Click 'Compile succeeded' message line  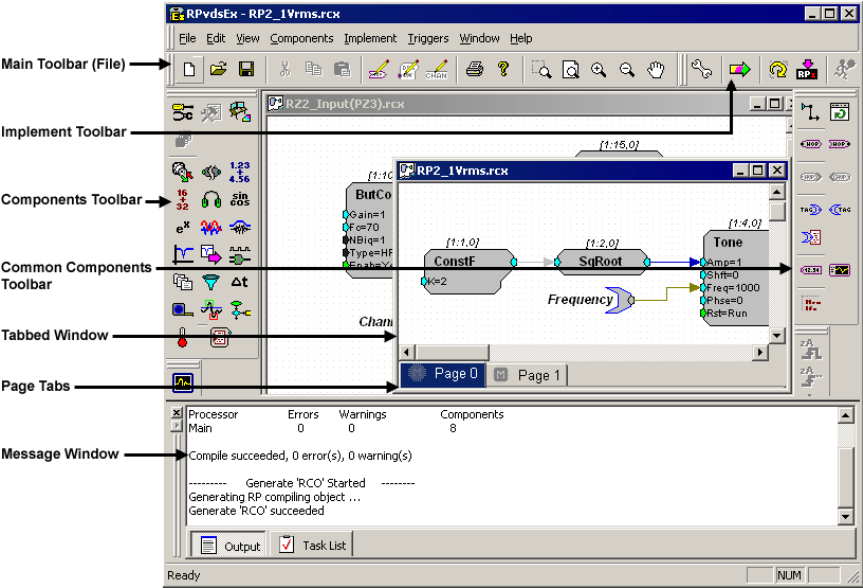tap(300, 456)
